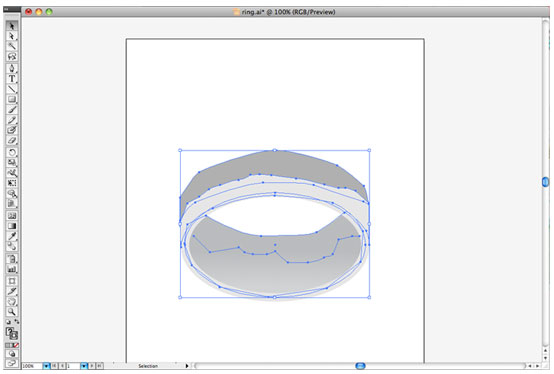The height and width of the screenshot is (374, 554).
Task: Pick the Gradient tool
Action: (12, 226)
